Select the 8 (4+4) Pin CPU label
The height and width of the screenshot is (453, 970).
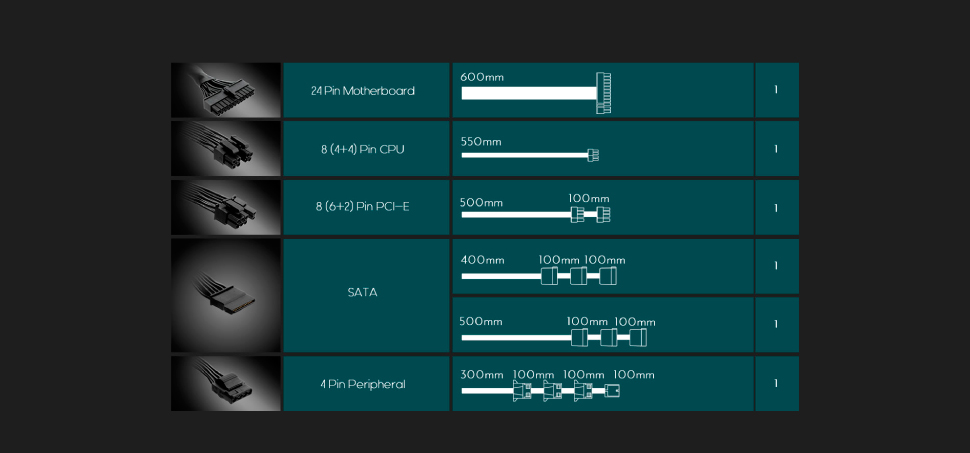tap(362, 149)
